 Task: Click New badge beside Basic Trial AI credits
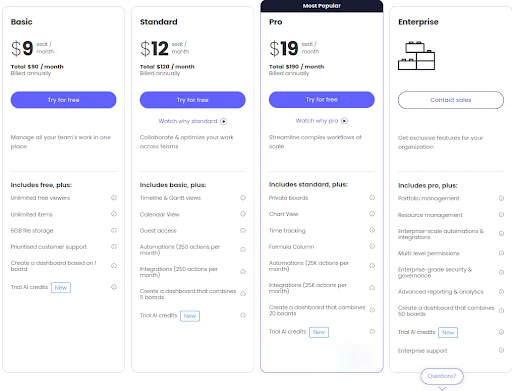coord(61,288)
